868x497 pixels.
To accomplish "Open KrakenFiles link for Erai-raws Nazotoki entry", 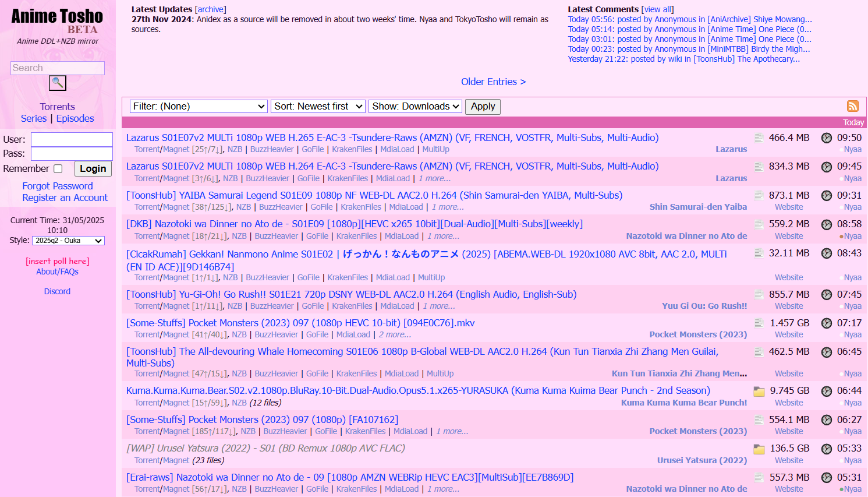I will pos(357,489).
